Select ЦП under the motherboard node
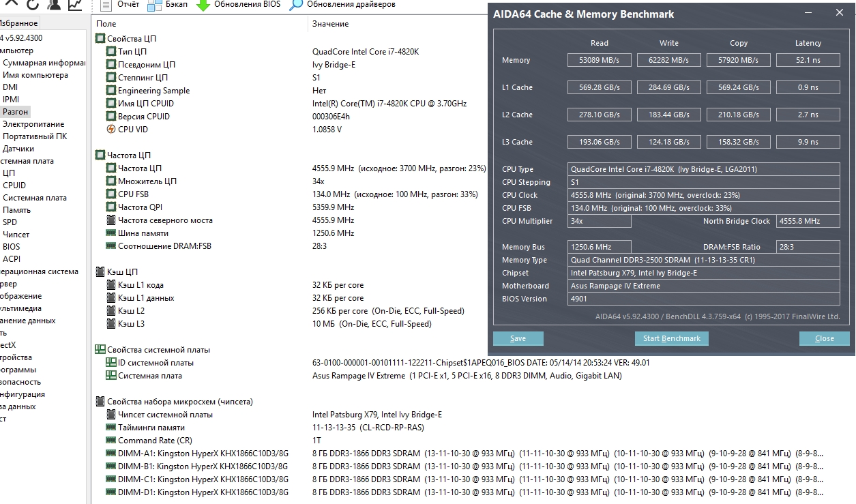This screenshot has height=504, width=856. coord(9,173)
